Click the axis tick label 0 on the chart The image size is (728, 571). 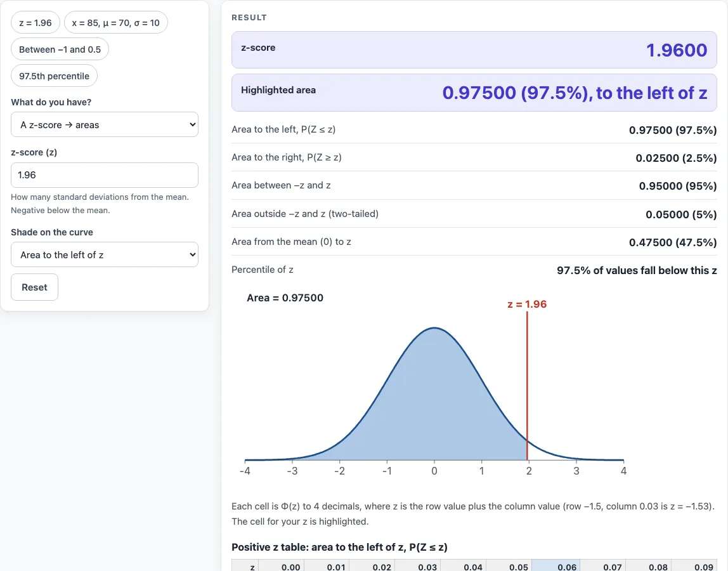(x=434, y=471)
